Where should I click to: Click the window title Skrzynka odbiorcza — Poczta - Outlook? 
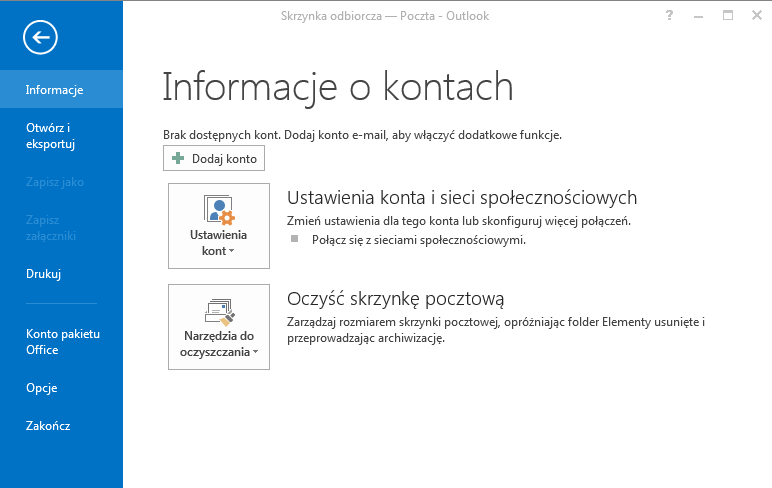[385, 16]
